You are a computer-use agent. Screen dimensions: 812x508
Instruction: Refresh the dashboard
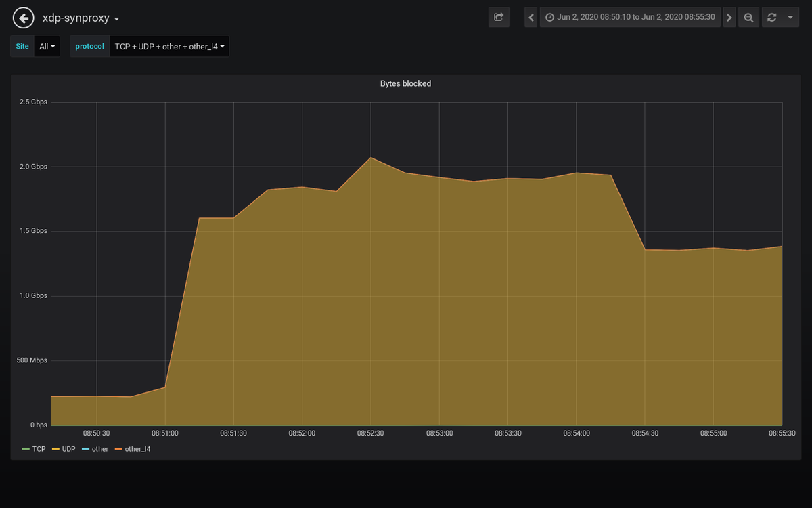coord(771,17)
